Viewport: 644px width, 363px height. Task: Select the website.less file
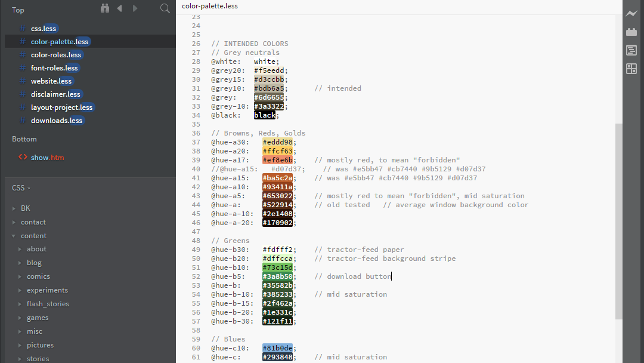pyautogui.click(x=51, y=81)
